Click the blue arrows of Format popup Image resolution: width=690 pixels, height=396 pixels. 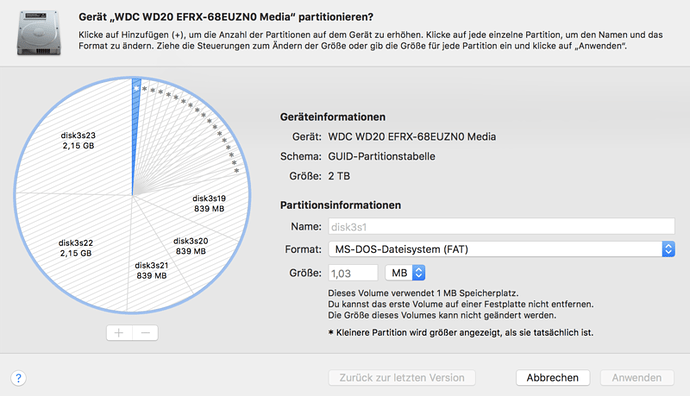[x=668, y=249]
